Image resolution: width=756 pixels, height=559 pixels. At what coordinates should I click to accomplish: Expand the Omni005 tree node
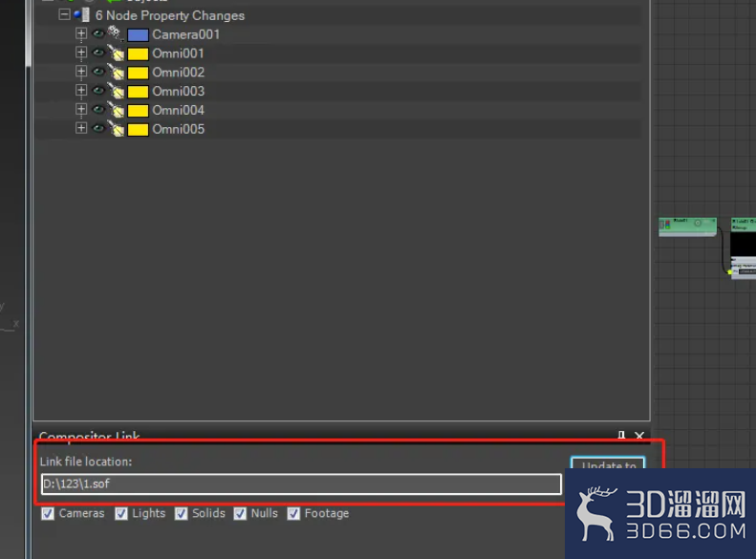click(x=81, y=128)
